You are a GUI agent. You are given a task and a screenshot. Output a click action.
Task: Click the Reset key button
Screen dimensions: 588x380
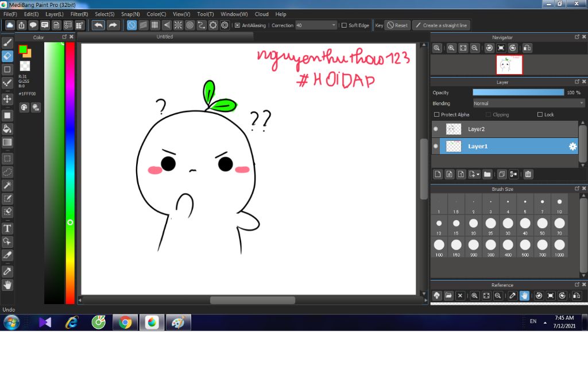click(x=397, y=25)
